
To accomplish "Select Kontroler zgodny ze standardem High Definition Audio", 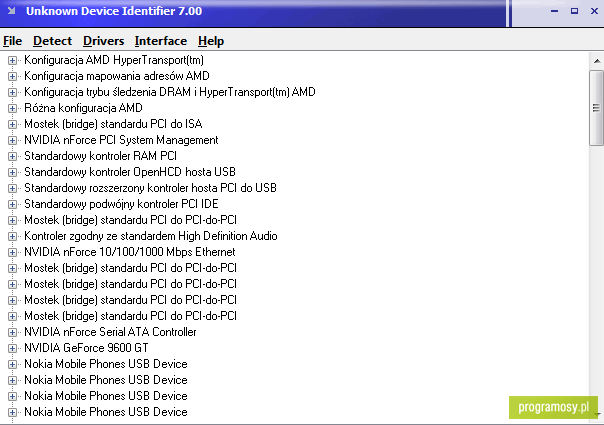I will point(151,236).
